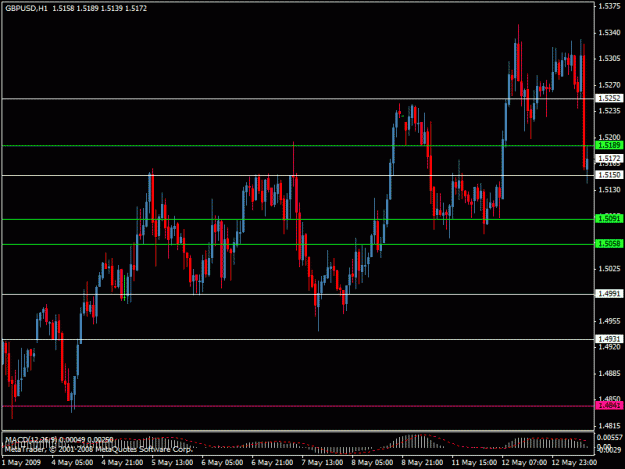Select the white 1.5252 level price label

point(609,98)
